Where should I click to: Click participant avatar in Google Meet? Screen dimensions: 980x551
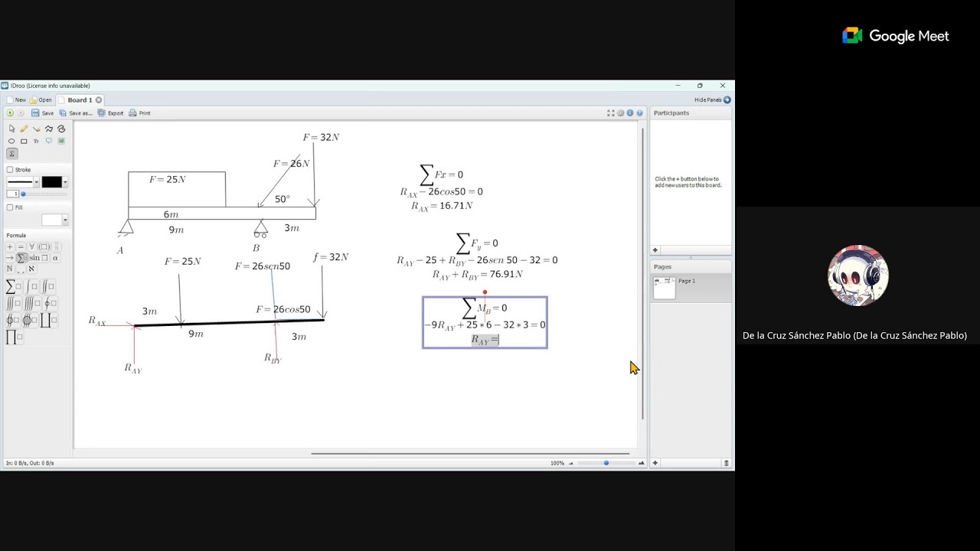pyautogui.click(x=857, y=275)
